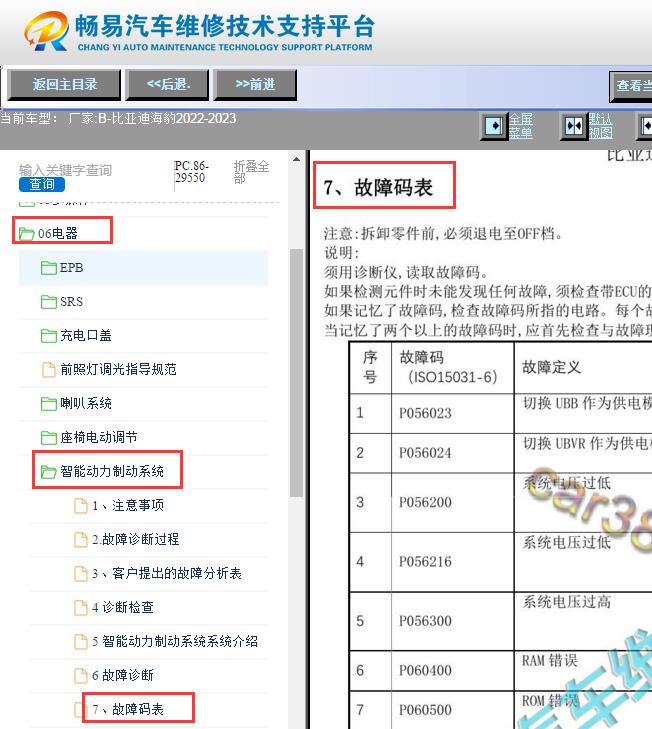Select the SRS tree label
The image size is (652, 729).
(x=71, y=302)
